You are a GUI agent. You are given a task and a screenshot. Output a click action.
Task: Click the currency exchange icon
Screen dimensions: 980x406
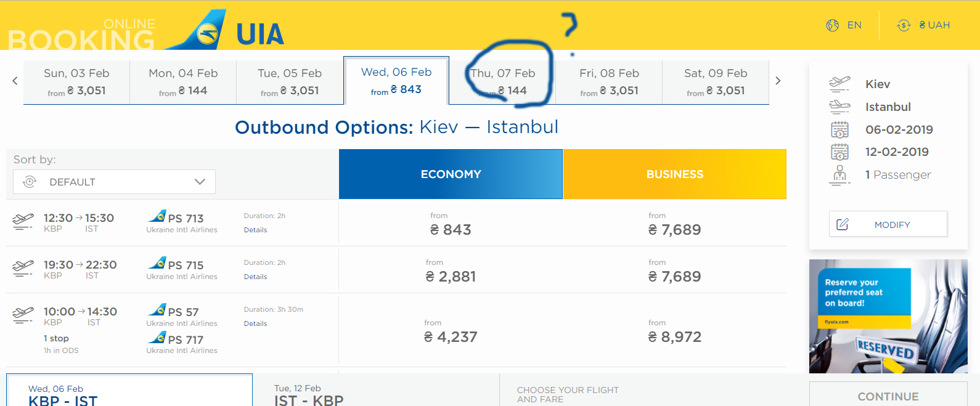(904, 25)
